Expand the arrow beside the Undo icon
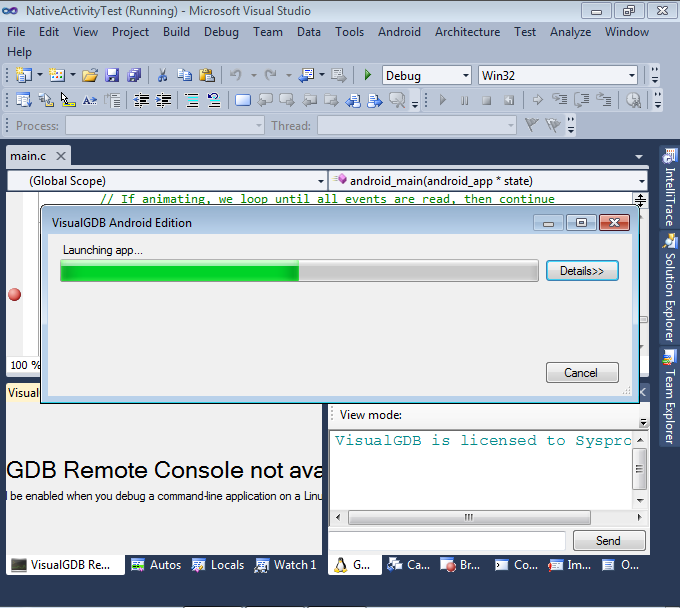The height and width of the screenshot is (608, 680). tap(253, 75)
